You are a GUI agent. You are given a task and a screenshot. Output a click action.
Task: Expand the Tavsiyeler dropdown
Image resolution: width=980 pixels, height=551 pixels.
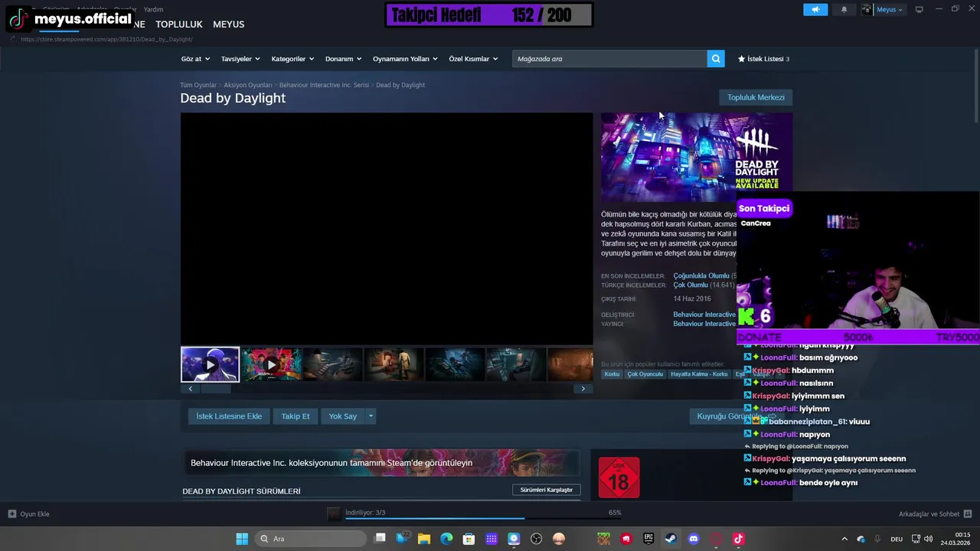click(x=240, y=59)
